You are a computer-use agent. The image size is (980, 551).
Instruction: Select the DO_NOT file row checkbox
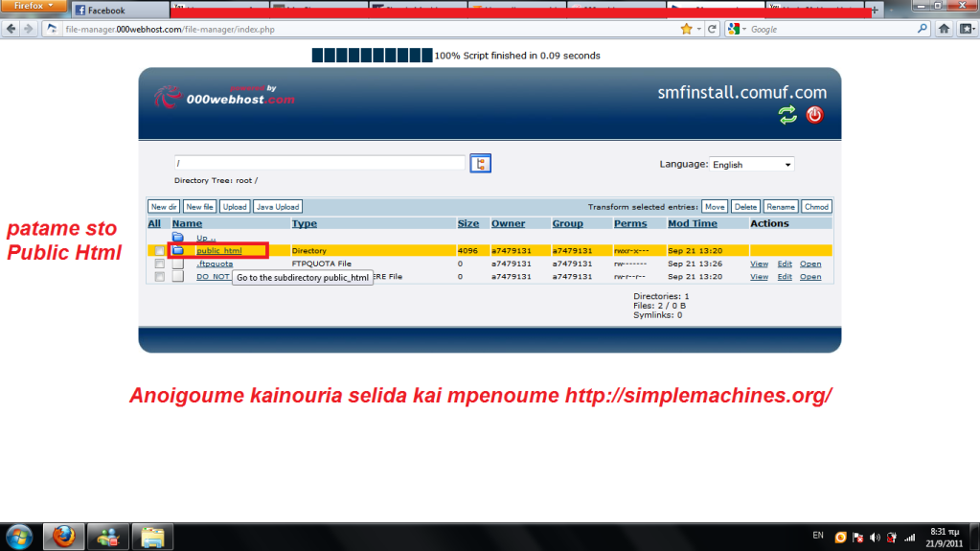click(x=159, y=277)
